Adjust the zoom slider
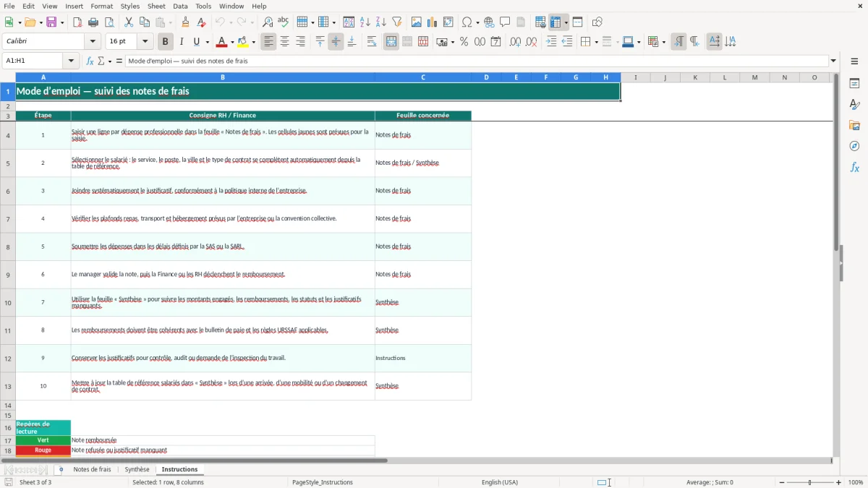 tap(810, 482)
